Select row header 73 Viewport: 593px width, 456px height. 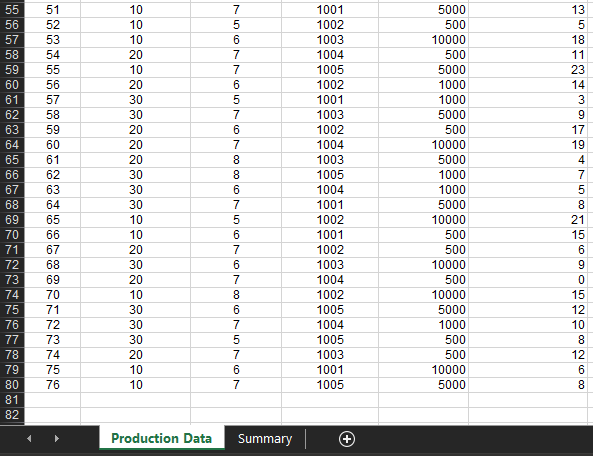coord(12,280)
